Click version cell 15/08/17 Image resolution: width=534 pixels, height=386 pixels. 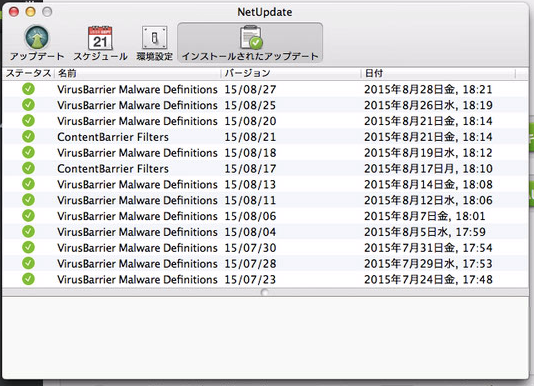pos(250,168)
